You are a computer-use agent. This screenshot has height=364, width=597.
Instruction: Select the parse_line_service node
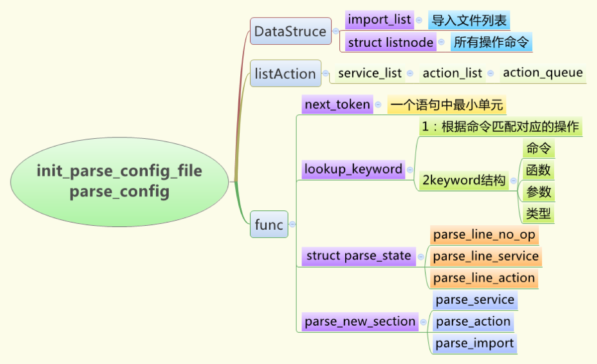[x=486, y=257]
